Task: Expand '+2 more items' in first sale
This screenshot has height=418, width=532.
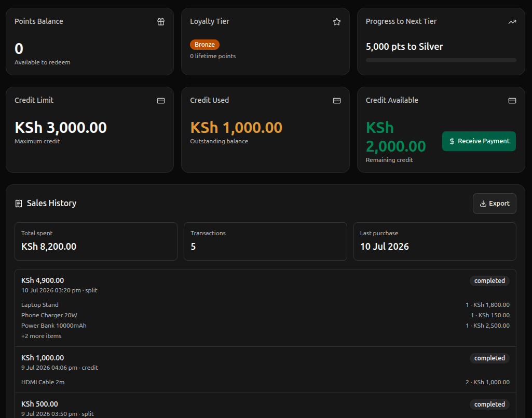Action: coord(42,336)
